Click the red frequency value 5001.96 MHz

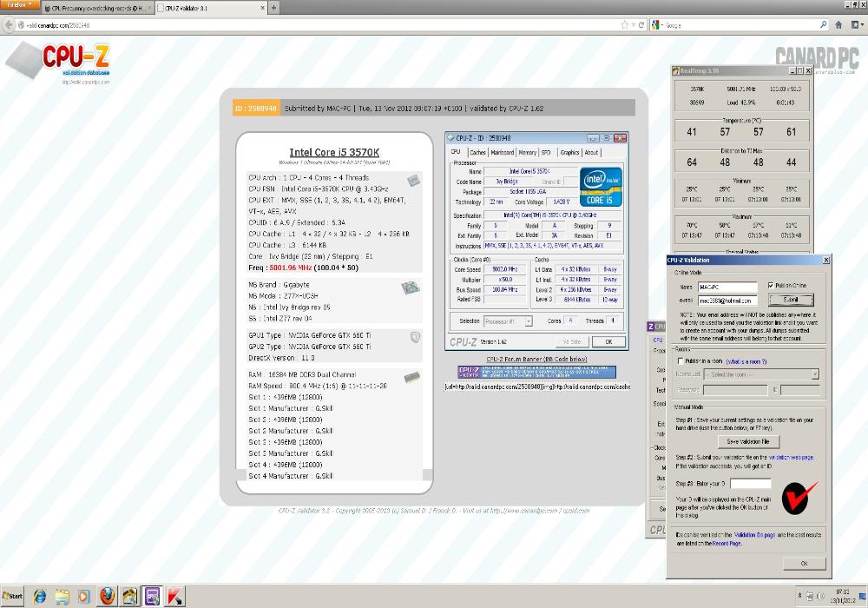(x=291, y=268)
